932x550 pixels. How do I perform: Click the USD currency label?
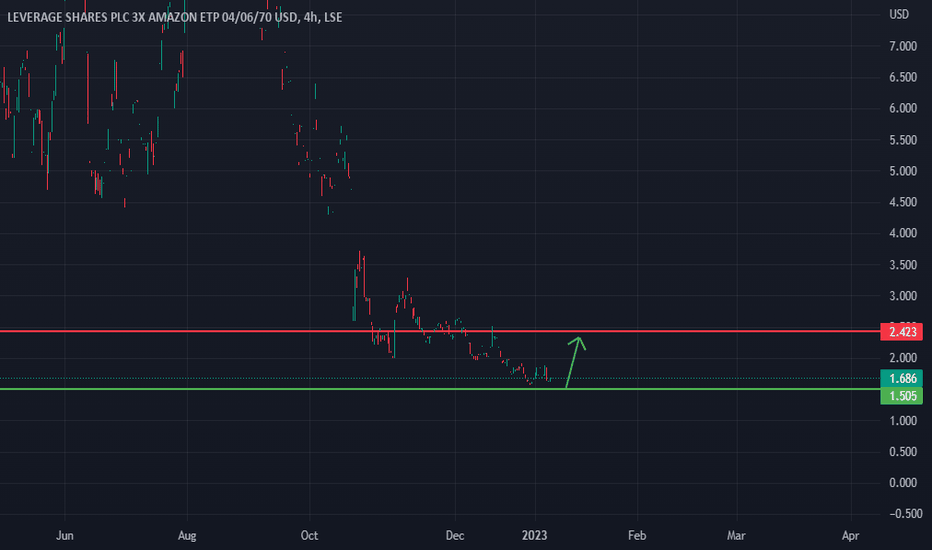pos(899,14)
